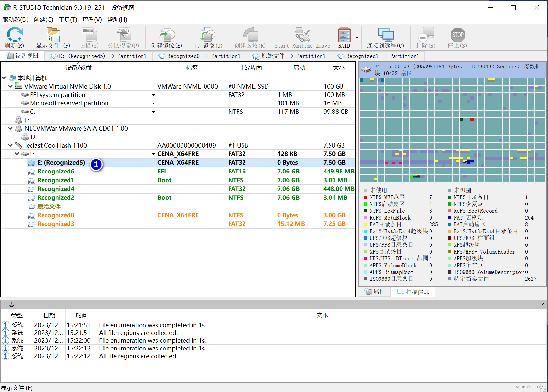Open dropdown arrow on C: row
Screen dimensions: 548x392
[x=153, y=112]
